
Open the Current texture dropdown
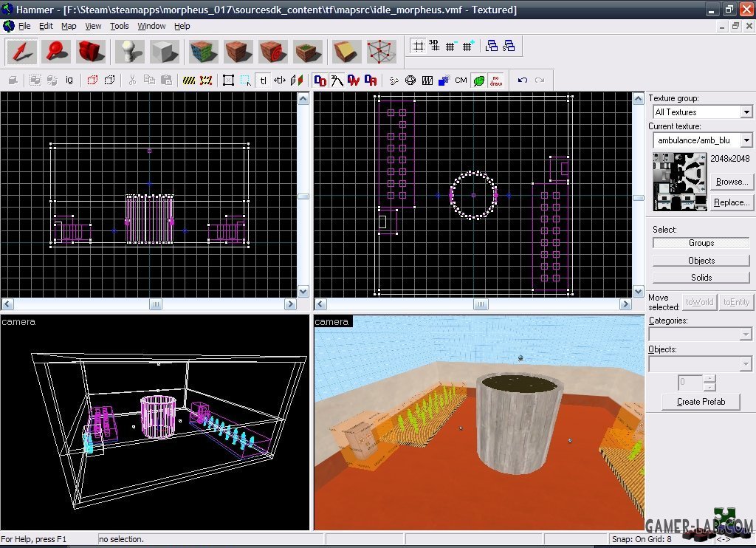click(x=746, y=140)
